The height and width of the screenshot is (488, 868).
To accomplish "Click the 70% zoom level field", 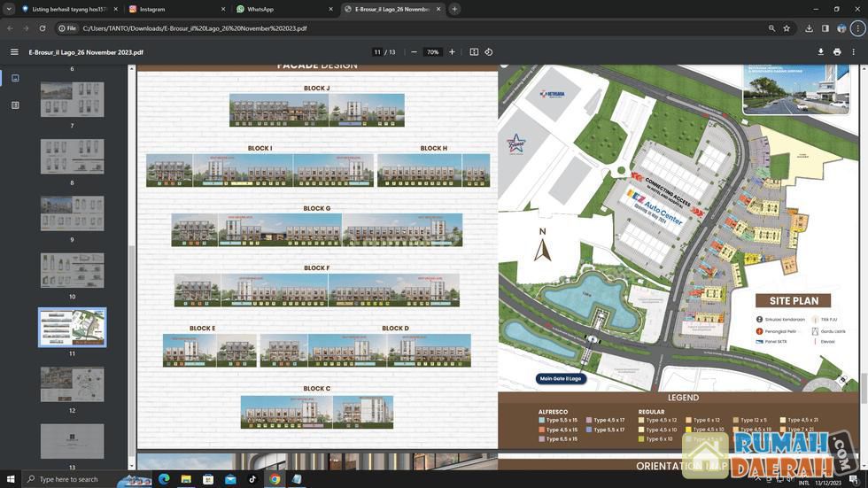I will [x=432, y=52].
